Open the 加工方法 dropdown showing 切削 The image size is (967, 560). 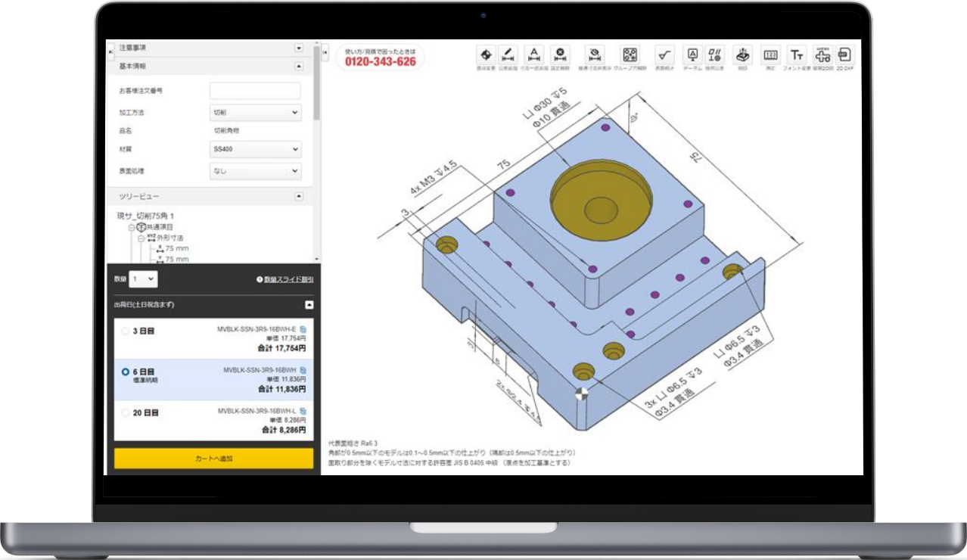(x=255, y=112)
